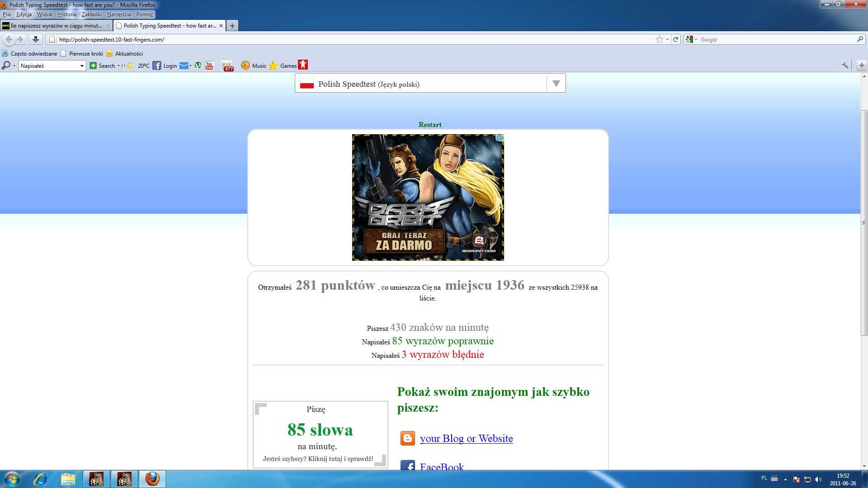The image size is (868, 488).
Task: Open the 'your Blog or Website' link
Action: pyautogui.click(x=466, y=438)
